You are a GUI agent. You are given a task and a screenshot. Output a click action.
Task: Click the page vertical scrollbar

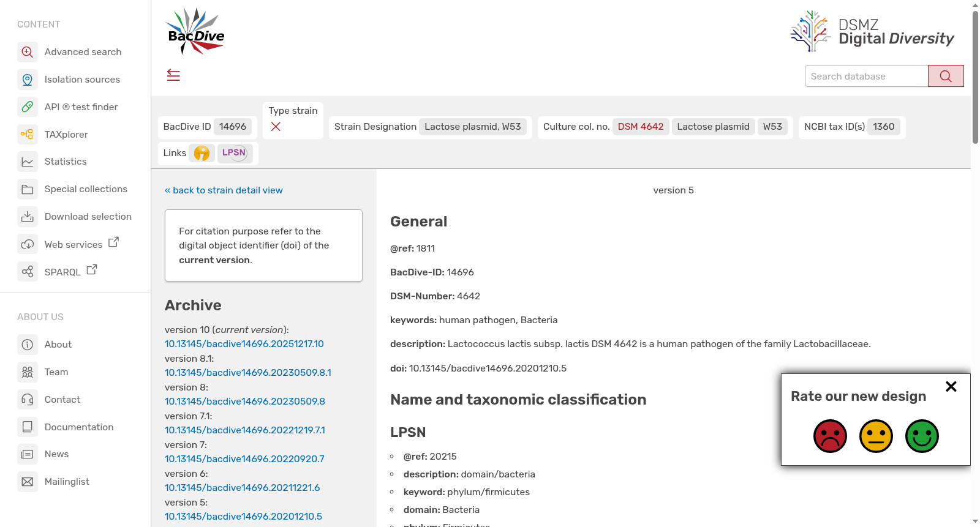click(975, 77)
